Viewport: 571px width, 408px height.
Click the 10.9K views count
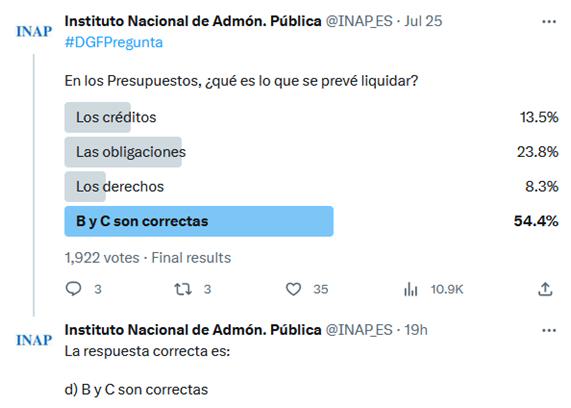(447, 289)
